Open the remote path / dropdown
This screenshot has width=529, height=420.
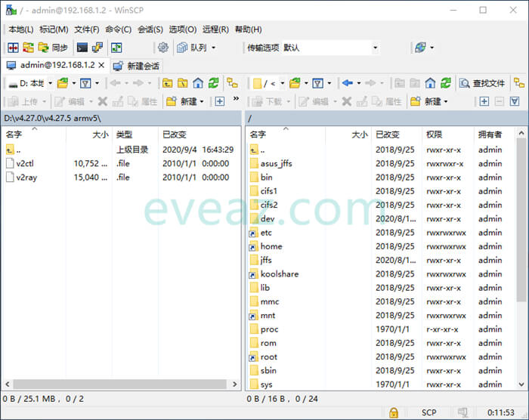(x=269, y=83)
